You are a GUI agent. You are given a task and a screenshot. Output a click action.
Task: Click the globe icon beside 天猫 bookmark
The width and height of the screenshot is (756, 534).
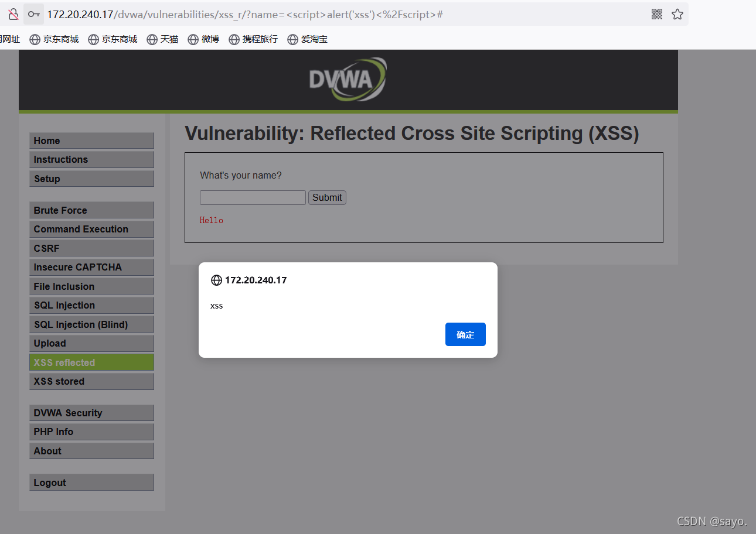[x=152, y=39]
